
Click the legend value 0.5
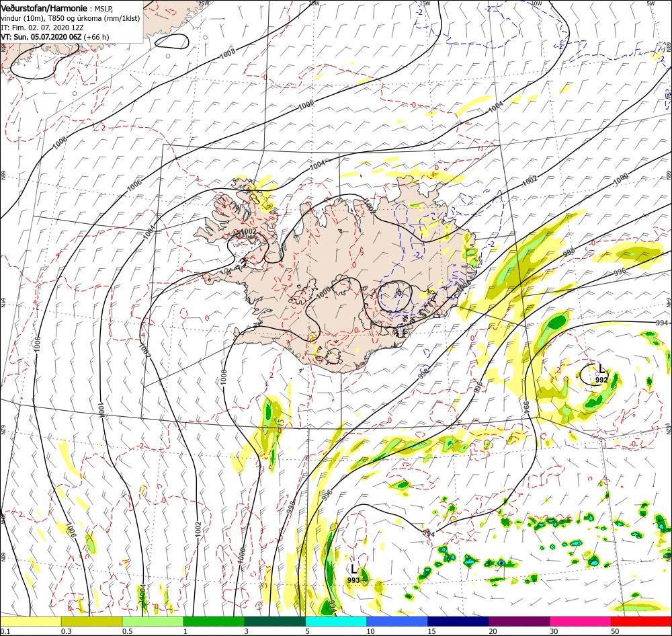coord(127,631)
